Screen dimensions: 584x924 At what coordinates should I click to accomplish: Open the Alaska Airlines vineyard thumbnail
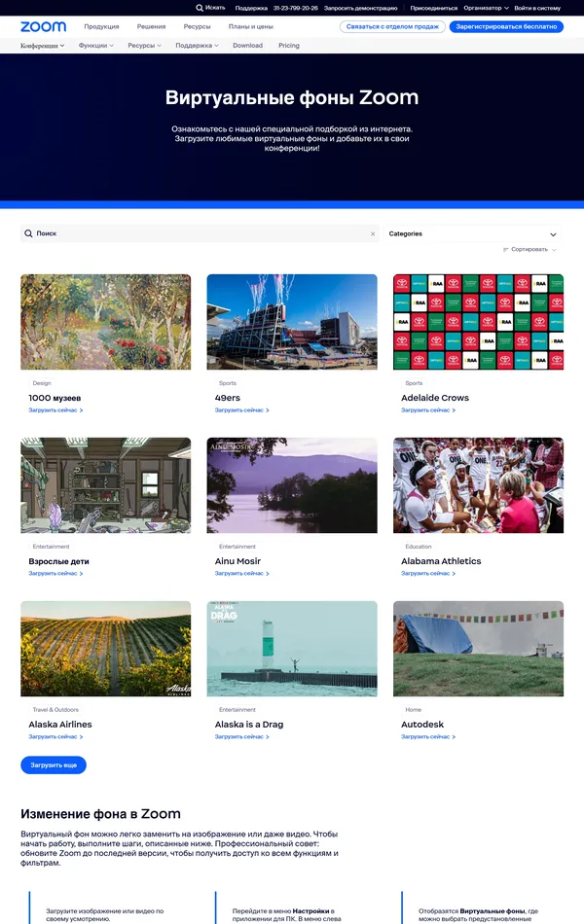click(105, 648)
